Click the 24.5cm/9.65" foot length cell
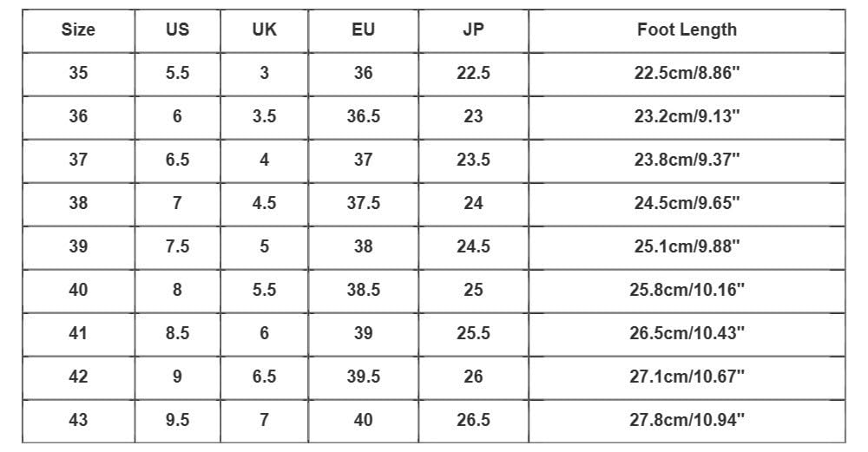 click(687, 203)
